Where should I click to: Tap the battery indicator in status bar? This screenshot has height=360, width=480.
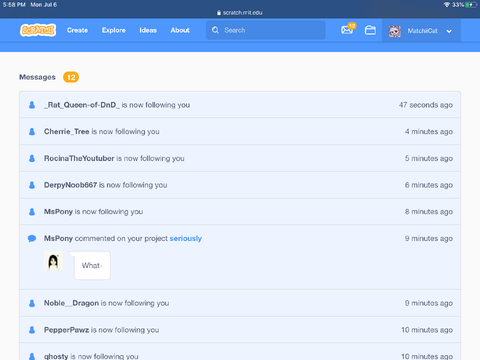pyautogui.click(x=471, y=5)
